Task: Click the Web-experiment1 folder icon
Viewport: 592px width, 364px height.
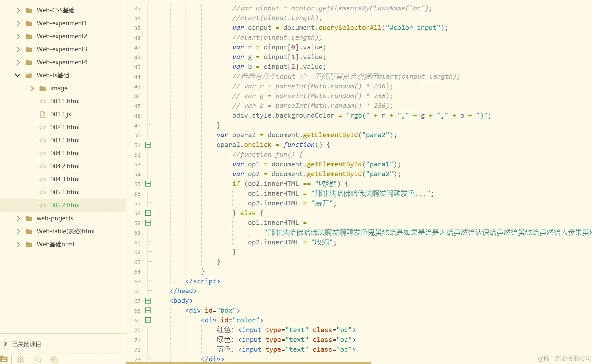Action: tap(29, 23)
